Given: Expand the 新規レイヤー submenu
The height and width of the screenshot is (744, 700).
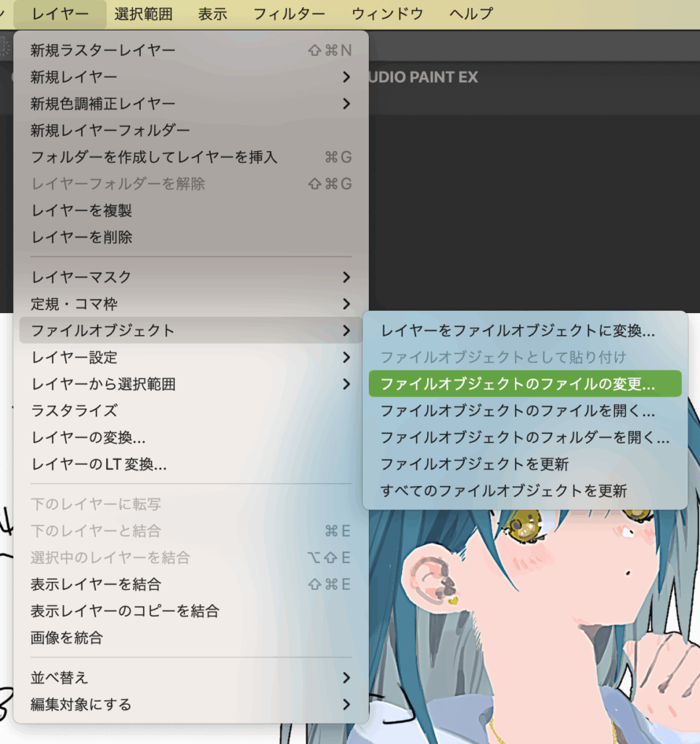Looking at the screenshot, I should click(x=191, y=76).
